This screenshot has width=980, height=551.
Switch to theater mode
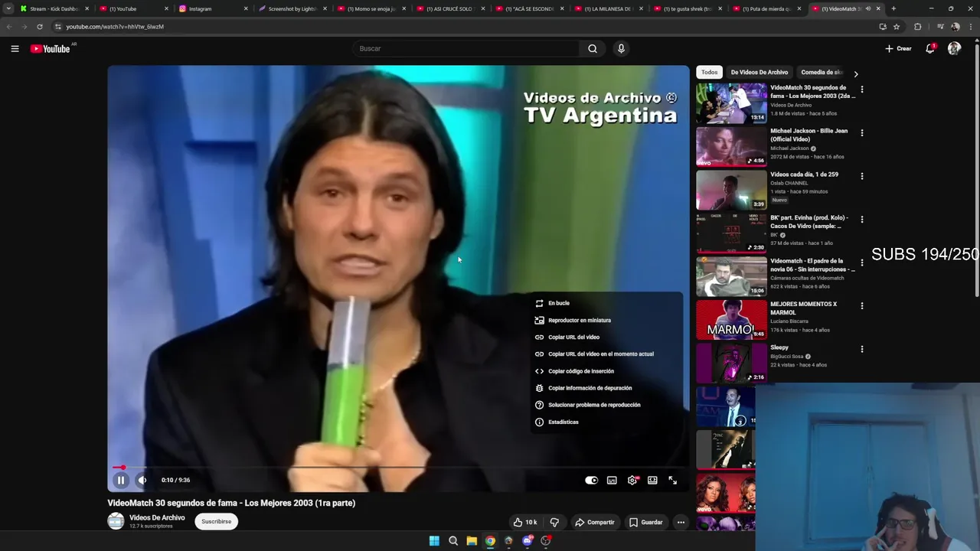click(x=652, y=480)
